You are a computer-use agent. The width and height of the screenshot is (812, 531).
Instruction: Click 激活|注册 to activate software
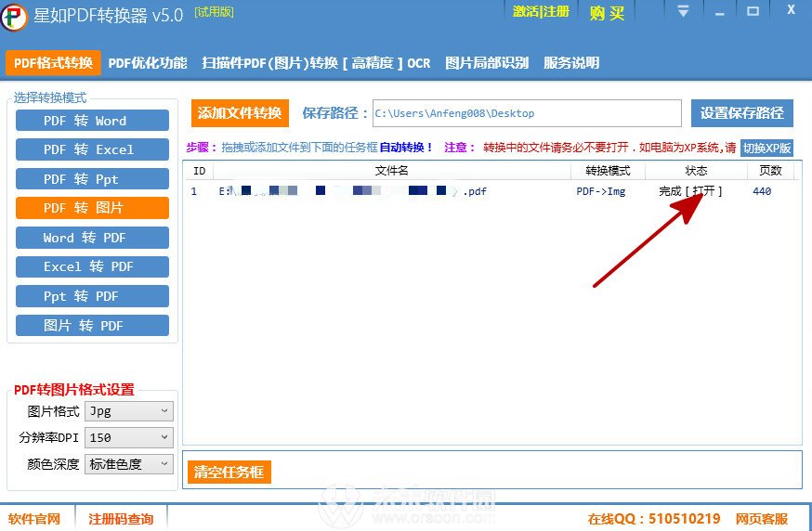click(541, 11)
